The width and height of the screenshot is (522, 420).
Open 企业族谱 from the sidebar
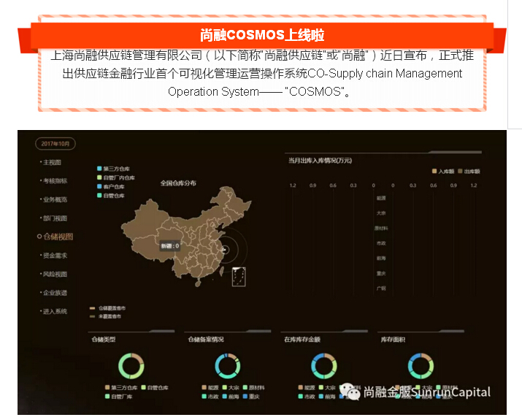[55, 293]
